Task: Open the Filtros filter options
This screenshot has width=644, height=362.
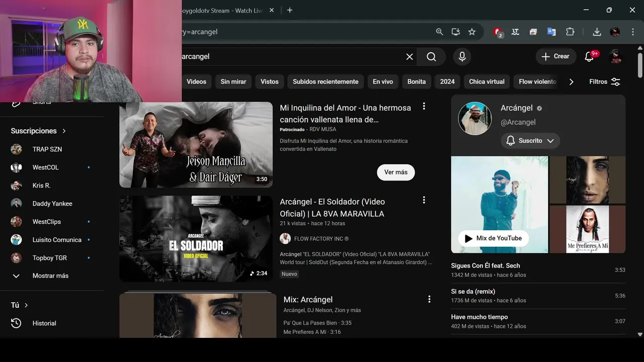Action: tap(605, 81)
